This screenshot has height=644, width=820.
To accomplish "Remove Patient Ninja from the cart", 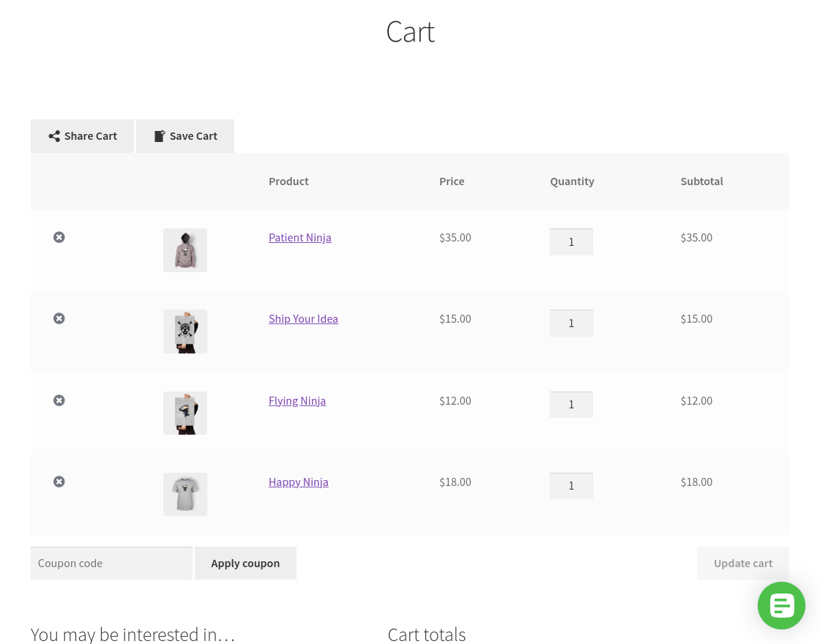I will pyautogui.click(x=59, y=237).
